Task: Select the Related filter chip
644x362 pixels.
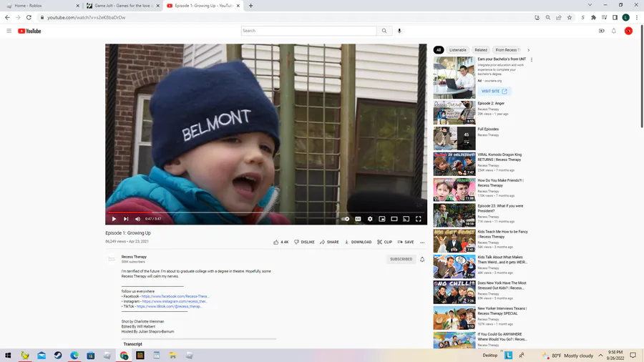Action: (481, 50)
